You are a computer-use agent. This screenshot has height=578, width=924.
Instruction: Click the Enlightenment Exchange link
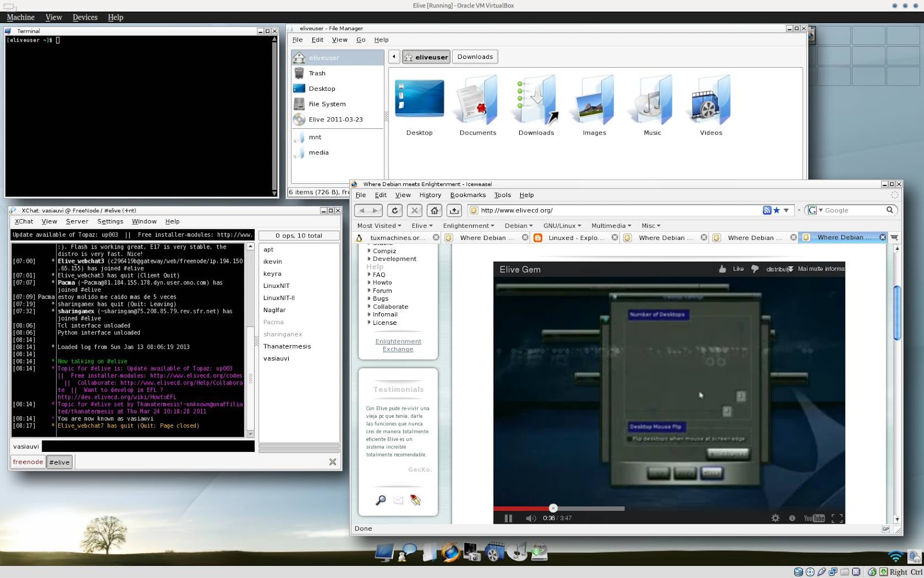coord(398,345)
